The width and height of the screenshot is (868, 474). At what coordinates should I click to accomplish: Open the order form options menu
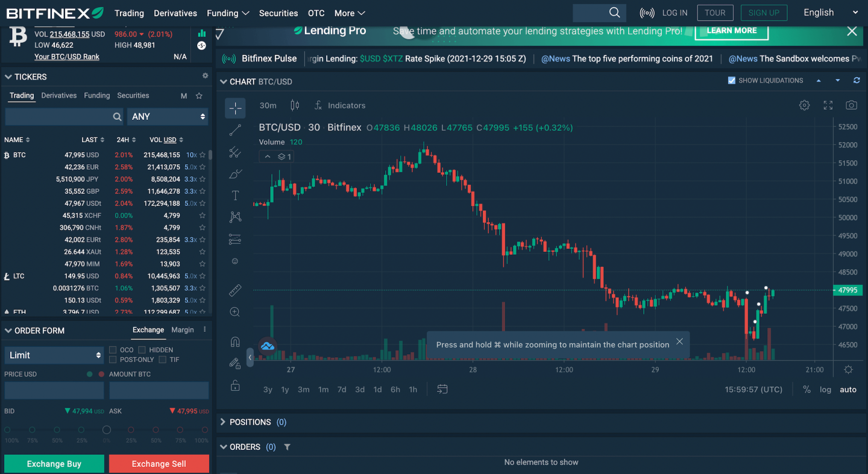[204, 329]
